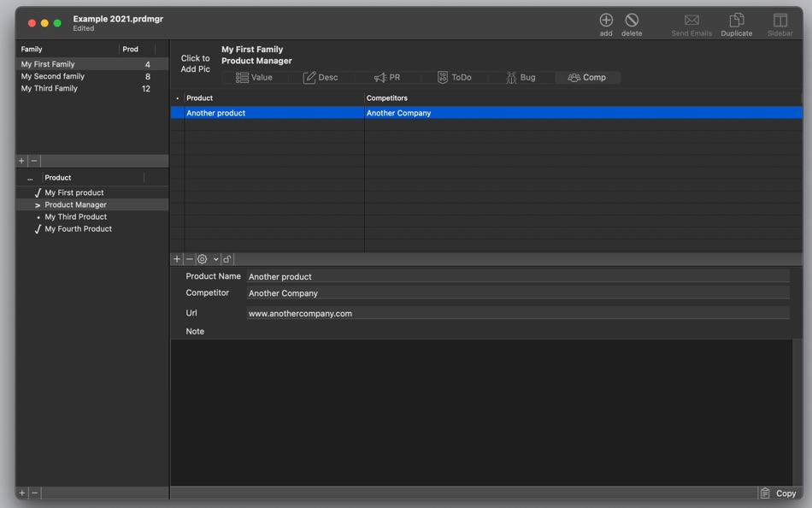The image size is (812, 508).
Task: Edit the Competitor field
Action: point(518,292)
